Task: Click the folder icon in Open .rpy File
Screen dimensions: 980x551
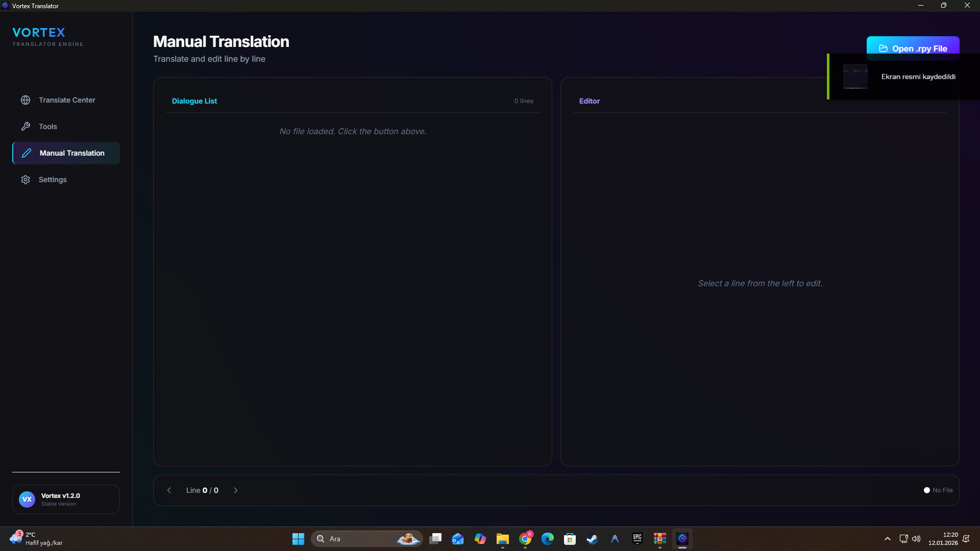Action: (x=883, y=48)
